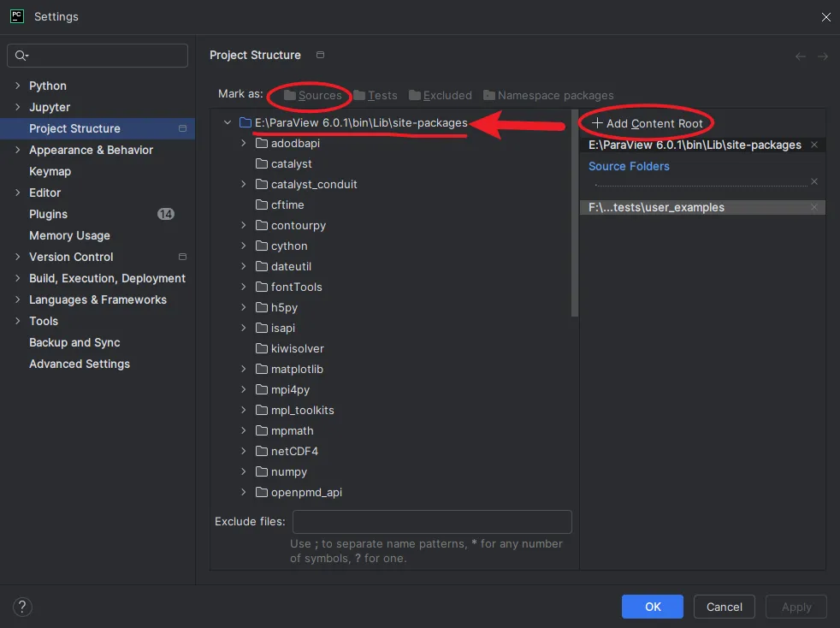Click Add Content Root button
Screen dimensions: 840x628
(x=647, y=123)
